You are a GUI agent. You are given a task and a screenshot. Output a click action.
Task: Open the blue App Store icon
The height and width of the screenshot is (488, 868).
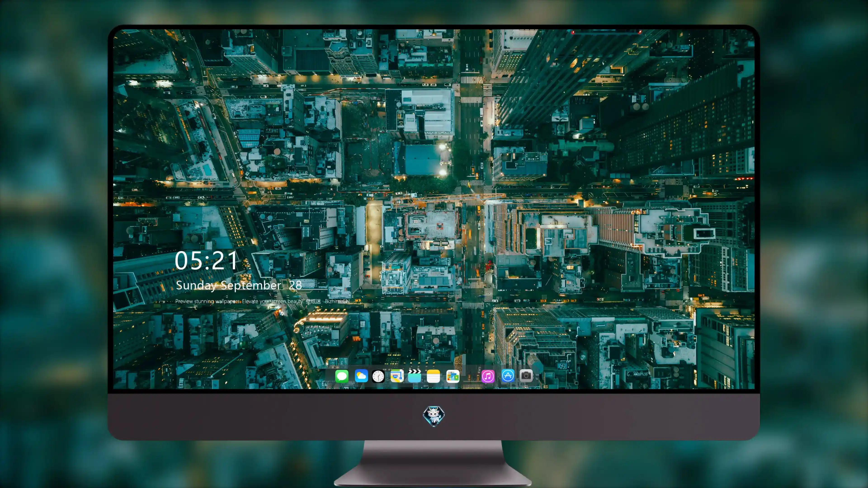[508, 376]
